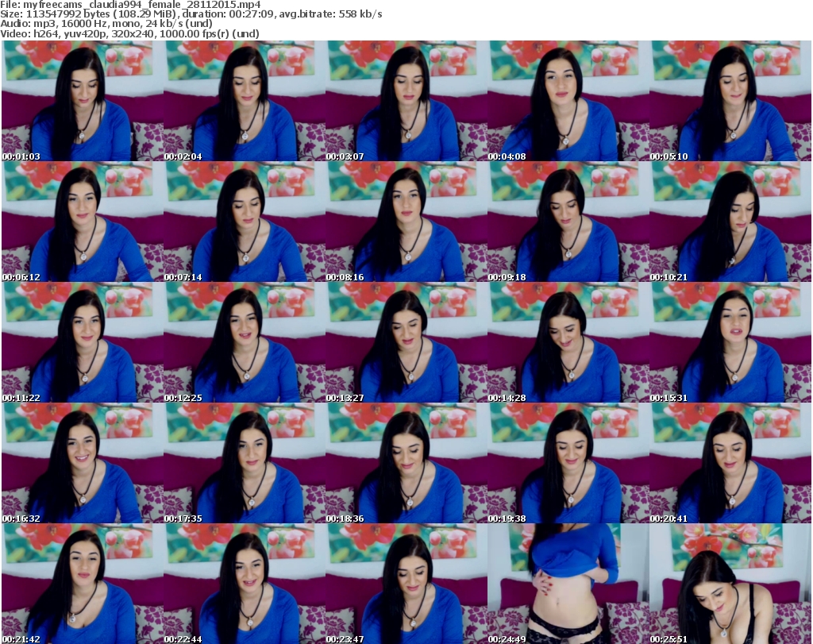Viewport: 813px width, 644px height.
Task: Open the frame stamped 00:02:04
Action: coord(245,101)
